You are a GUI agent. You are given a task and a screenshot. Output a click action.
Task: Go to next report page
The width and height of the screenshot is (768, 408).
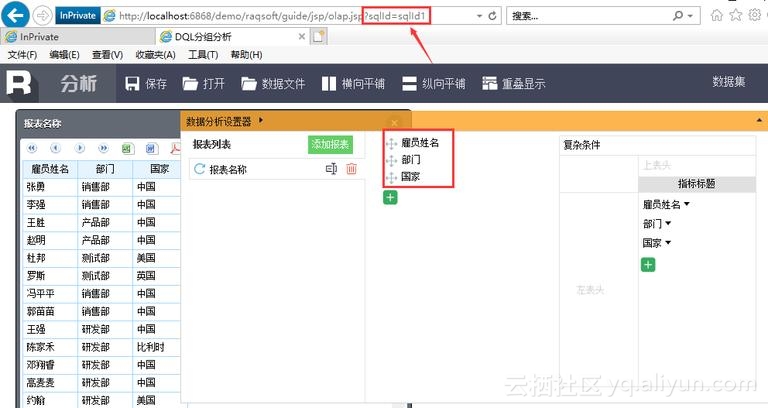coord(80,148)
